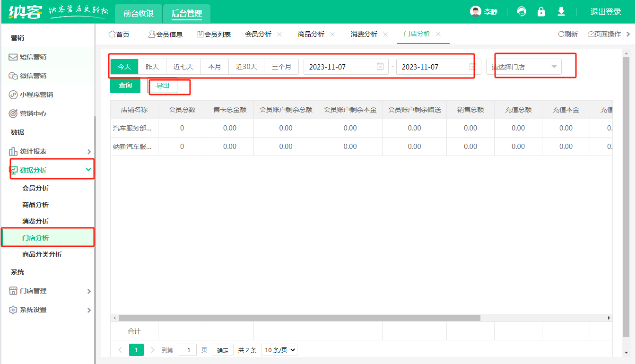Click the customer service headset icon
Image resolution: width=636 pixels, height=364 pixels.
(x=521, y=11)
